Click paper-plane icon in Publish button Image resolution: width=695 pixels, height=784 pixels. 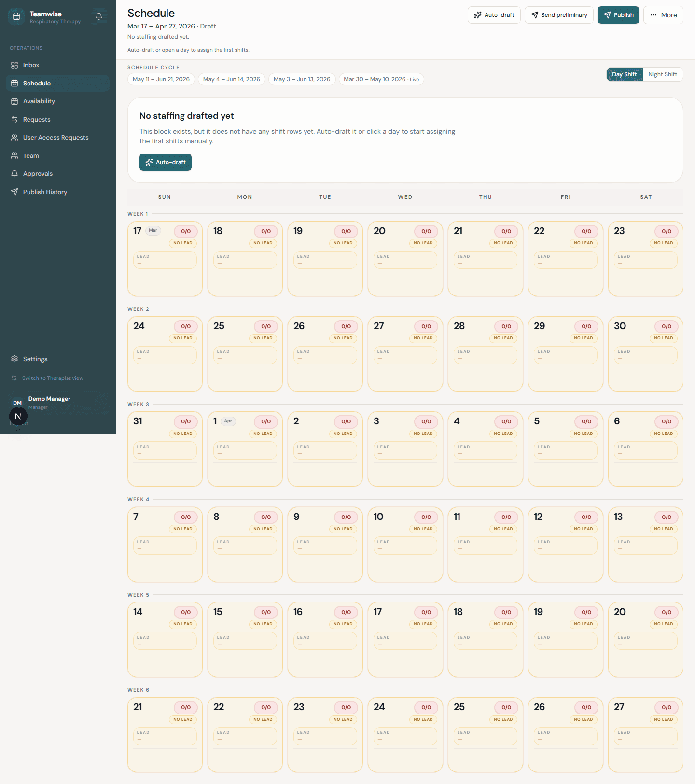607,15
